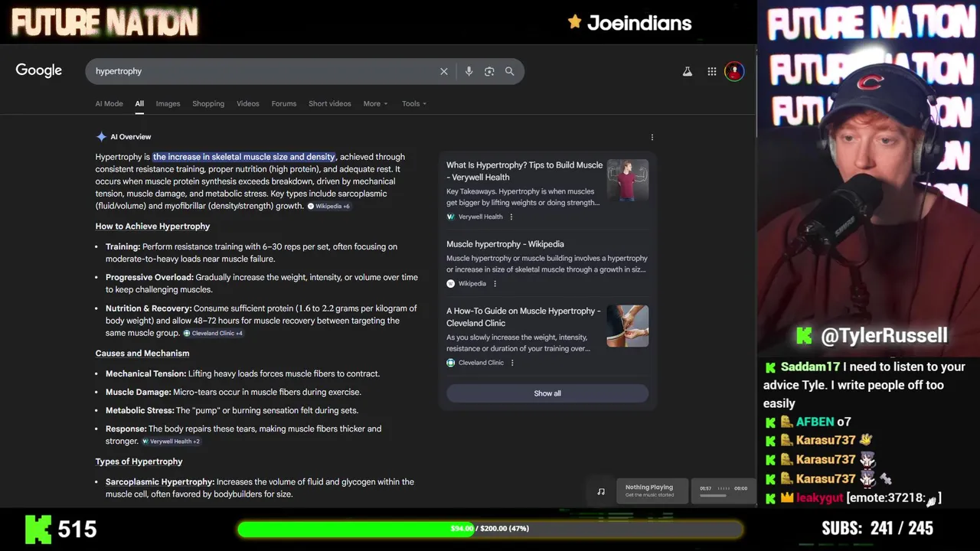The width and height of the screenshot is (980, 551).
Task: Open 'Muscle hypertrophy - Wikipedia' link
Action: (505, 244)
